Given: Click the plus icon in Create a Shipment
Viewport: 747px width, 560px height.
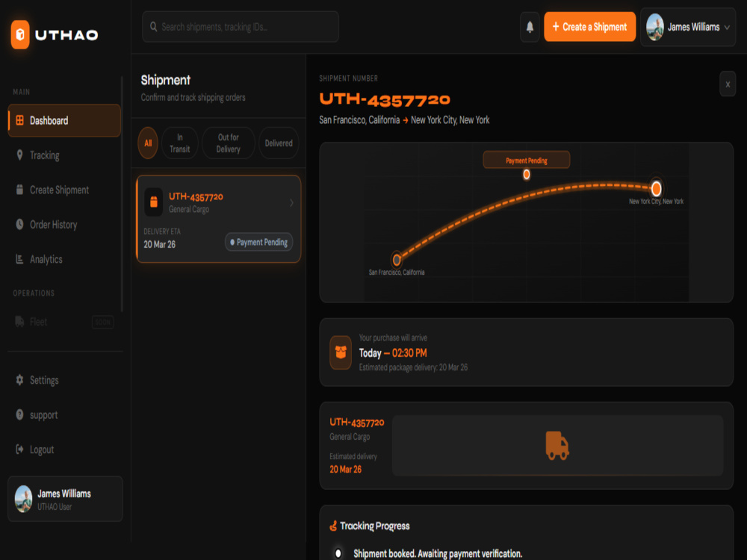Looking at the screenshot, I should pos(556,27).
